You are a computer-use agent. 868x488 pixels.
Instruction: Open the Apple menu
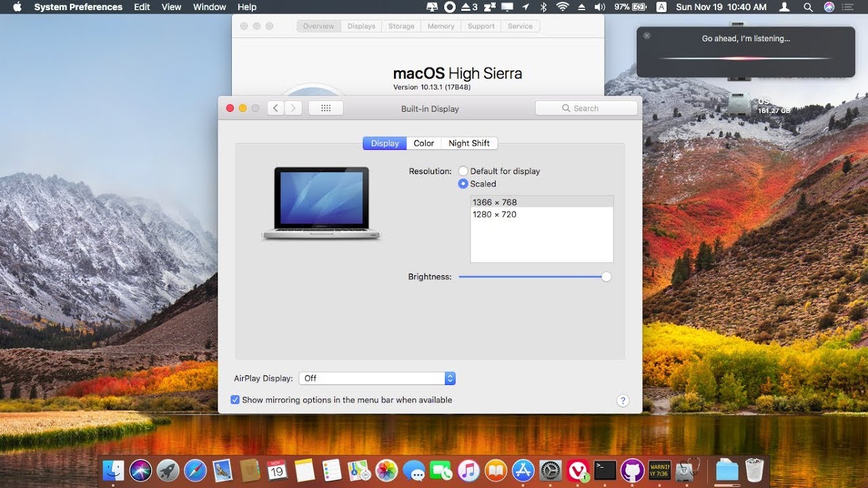click(x=17, y=7)
